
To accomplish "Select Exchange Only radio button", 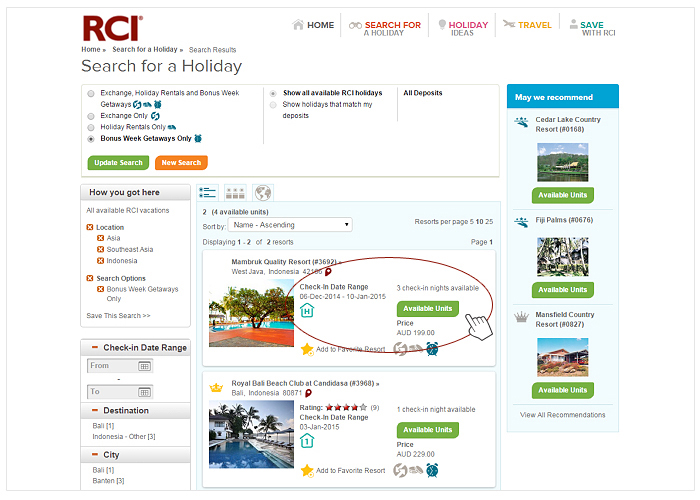I will point(91,117).
